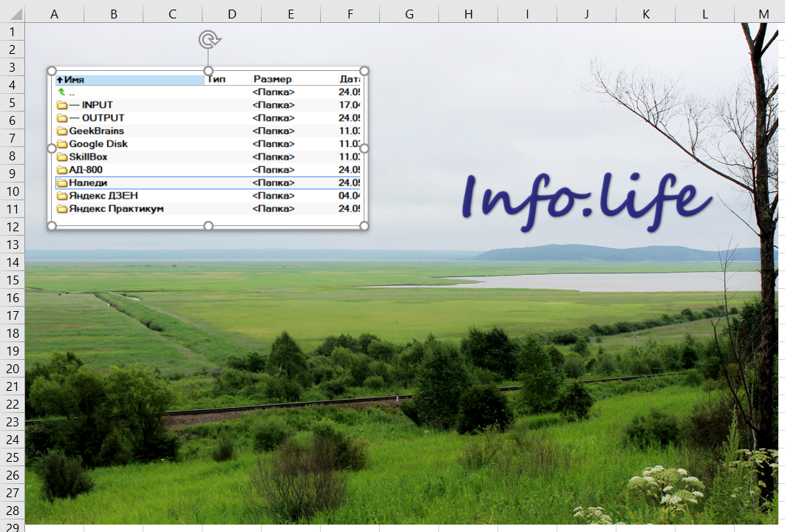Select row 1 header
785x532 pixels.
pos(13,32)
